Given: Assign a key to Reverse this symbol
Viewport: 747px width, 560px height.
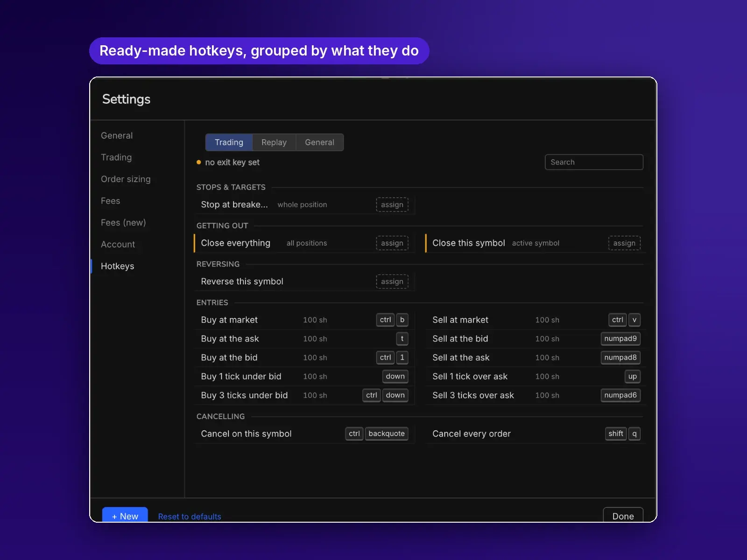Looking at the screenshot, I should click(392, 281).
